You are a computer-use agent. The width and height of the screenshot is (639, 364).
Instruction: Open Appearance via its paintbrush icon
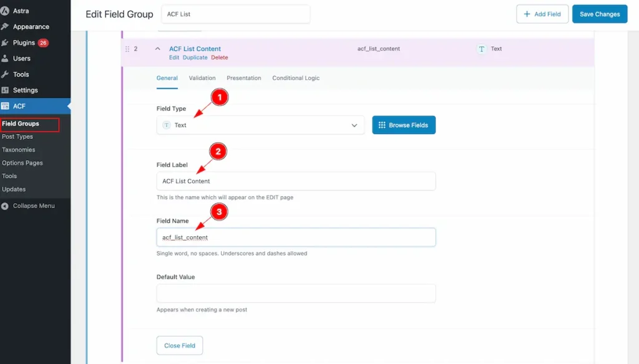coord(5,27)
